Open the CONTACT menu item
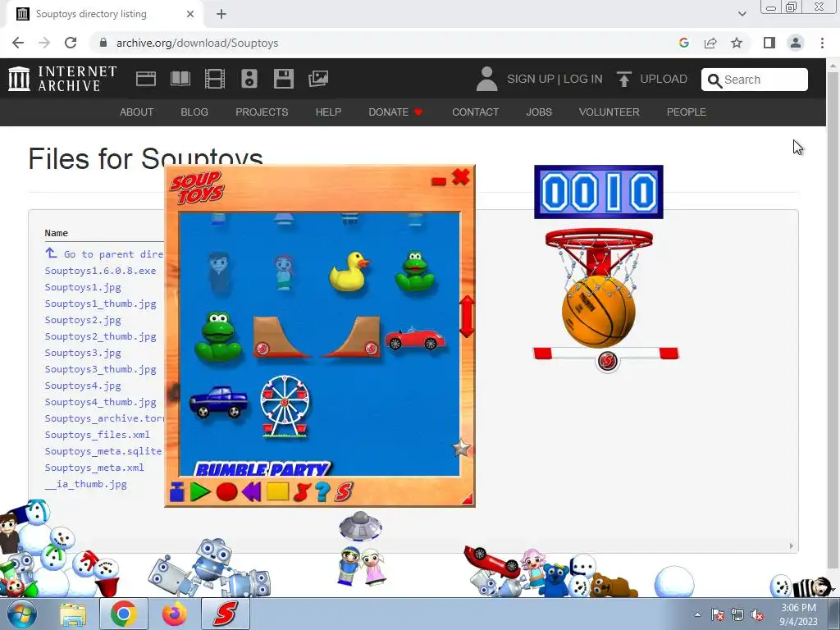The image size is (840, 630). pyautogui.click(x=475, y=112)
